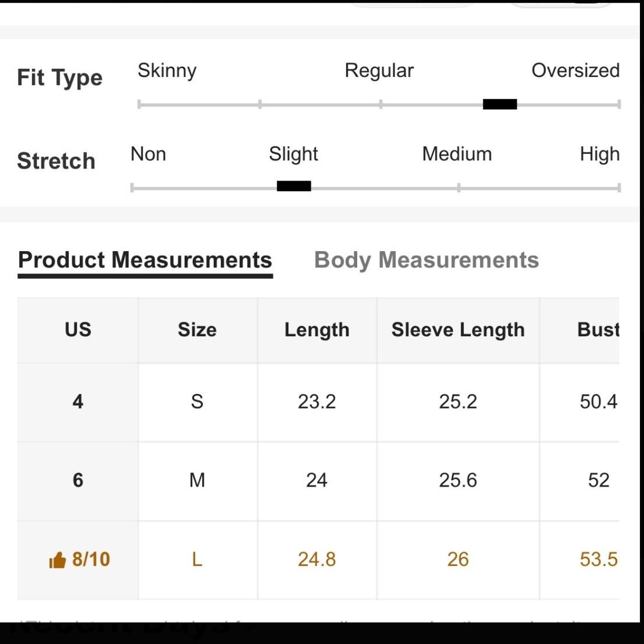Select the Product Measurements tab
Image resolution: width=644 pixels, height=644 pixels.
pos(145,260)
